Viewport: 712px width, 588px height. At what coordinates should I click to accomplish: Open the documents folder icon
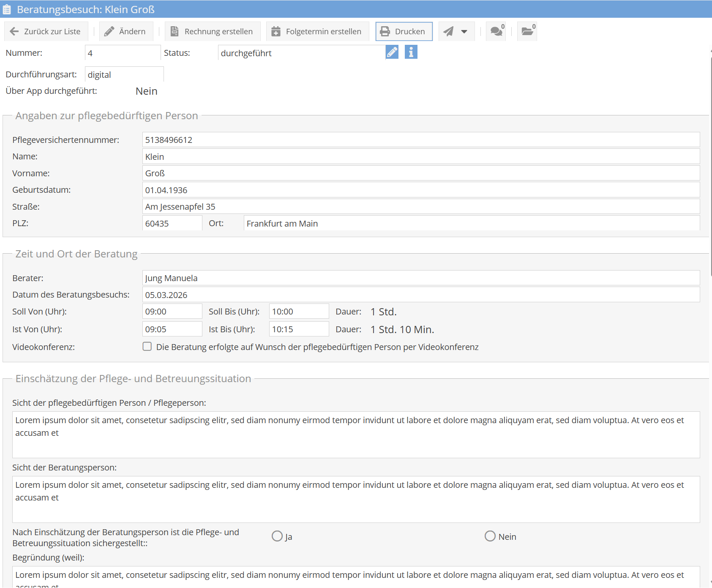pyautogui.click(x=527, y=31)
